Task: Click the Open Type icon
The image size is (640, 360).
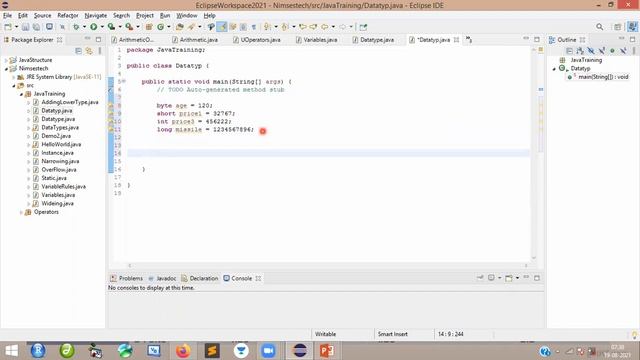Action: point(180,27)
